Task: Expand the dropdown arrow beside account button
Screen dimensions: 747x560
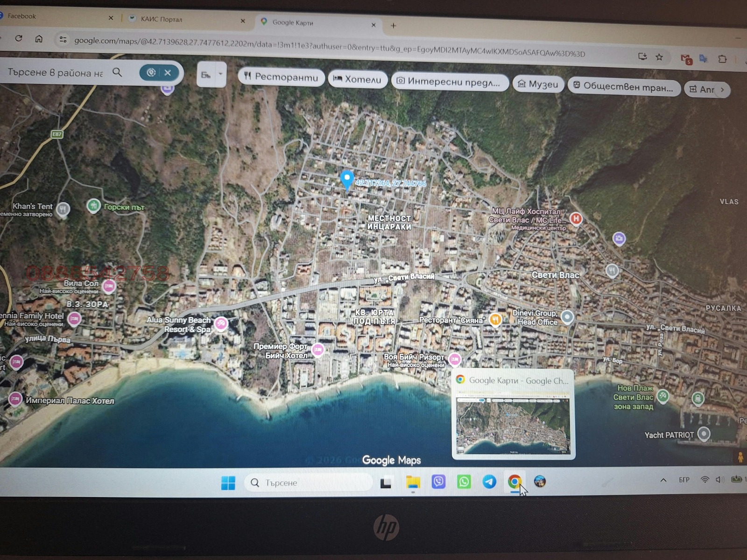Action: (x=220, y=74)
